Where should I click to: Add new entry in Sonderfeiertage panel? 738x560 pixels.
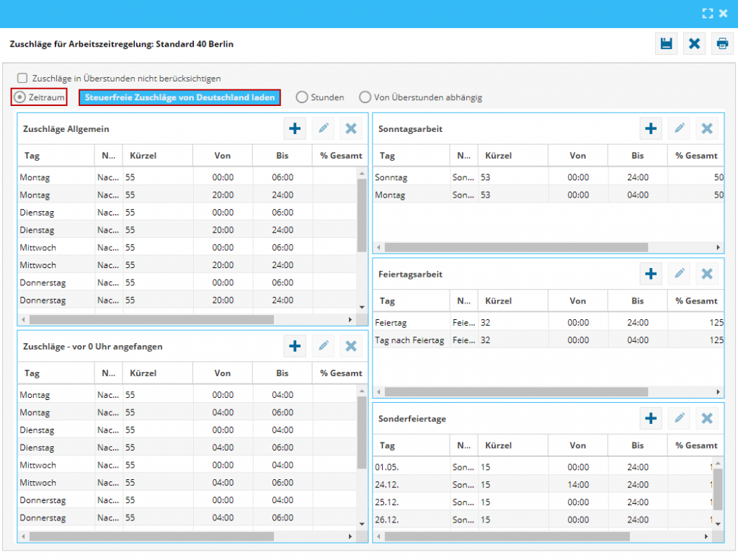pos(651,419)
